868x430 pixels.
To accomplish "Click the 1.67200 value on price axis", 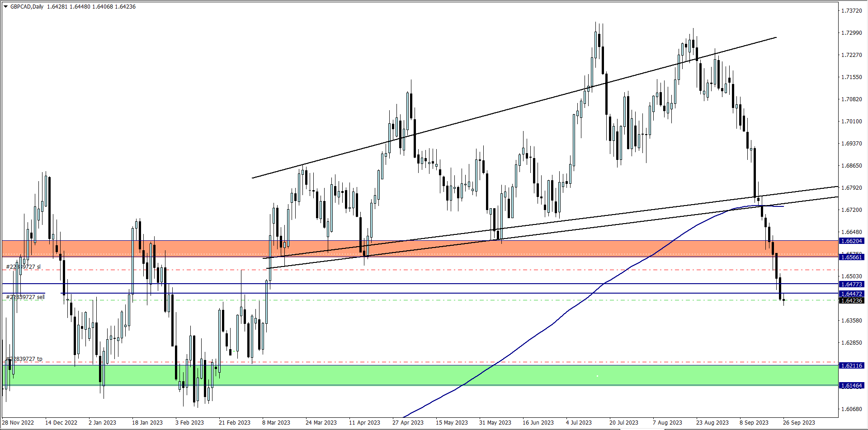I will [851, 210].
